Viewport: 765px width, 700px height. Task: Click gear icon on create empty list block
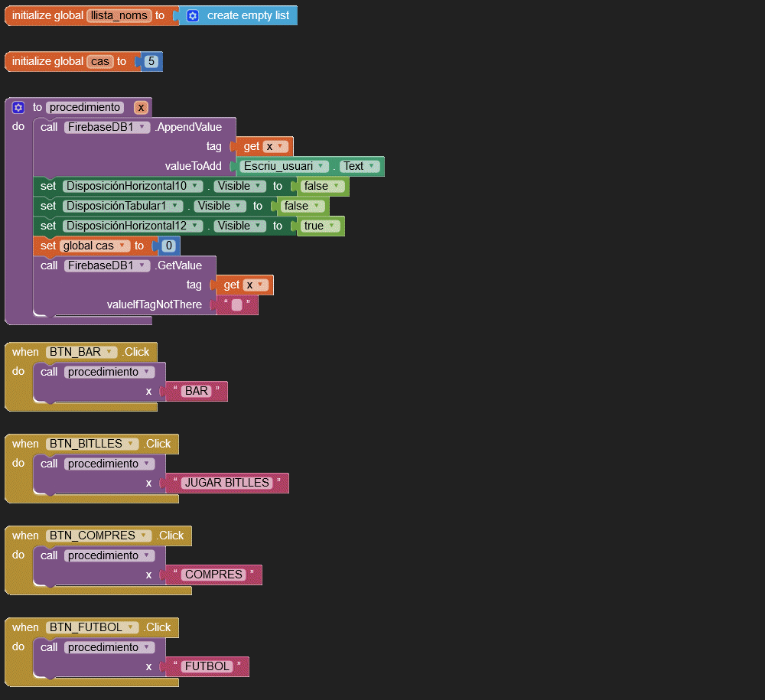193,16
